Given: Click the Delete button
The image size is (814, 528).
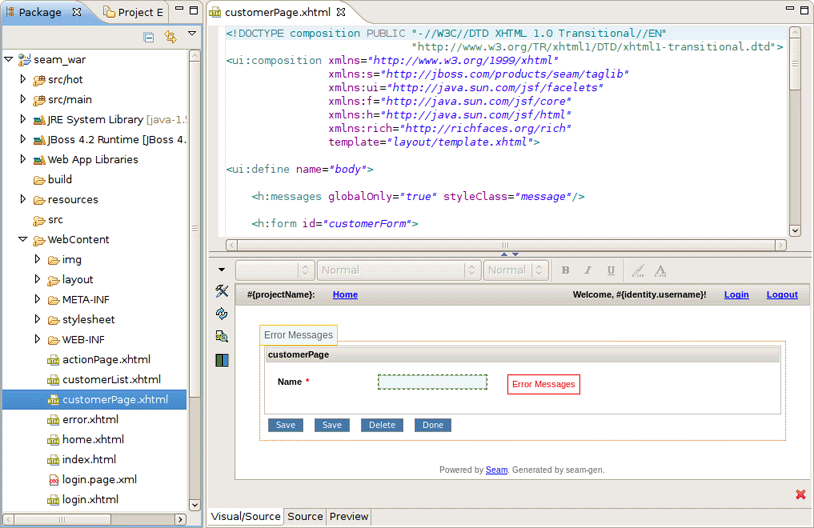Looking at the screenshot, I should (x=382, y=425).
